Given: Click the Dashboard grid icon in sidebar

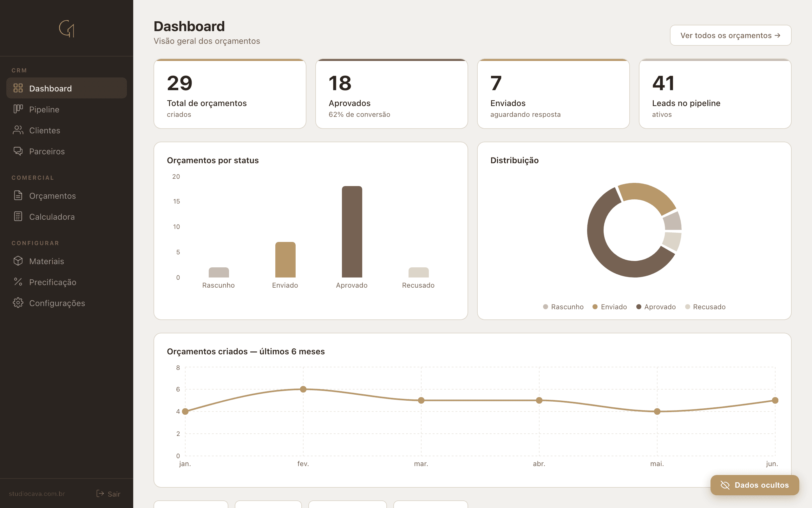Looking at the screenshot, I should click(18, 88).
